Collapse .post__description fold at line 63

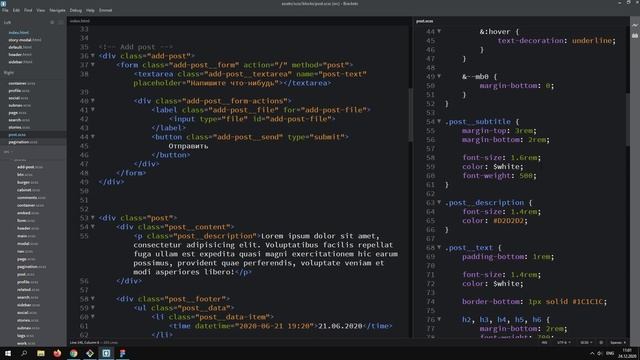click(439, 202)
